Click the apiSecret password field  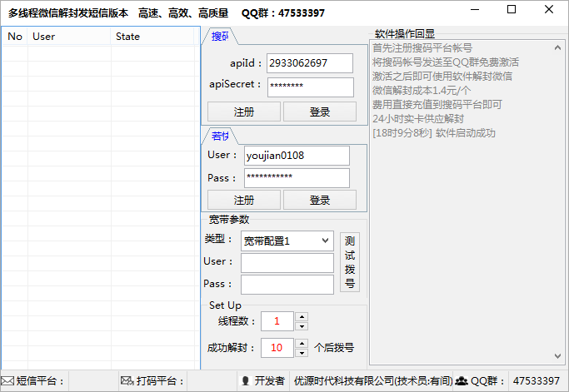click(x=311, y=87)
